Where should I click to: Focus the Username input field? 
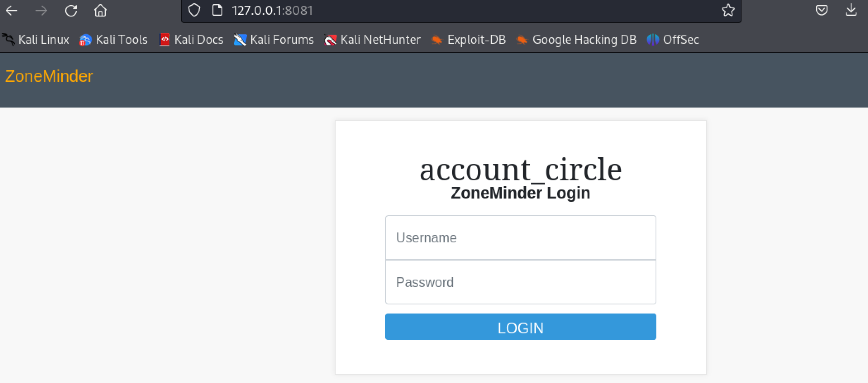(520, 238)
